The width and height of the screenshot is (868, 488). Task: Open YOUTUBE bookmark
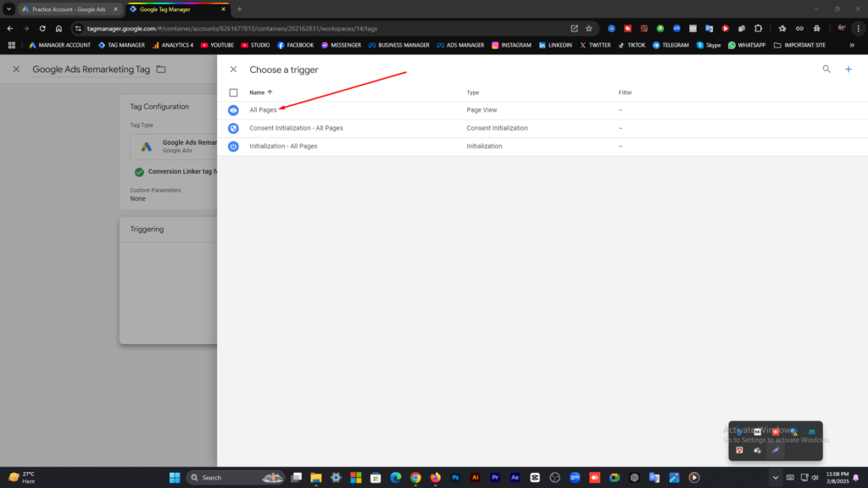pyautogui.click(x=217, y=46)
